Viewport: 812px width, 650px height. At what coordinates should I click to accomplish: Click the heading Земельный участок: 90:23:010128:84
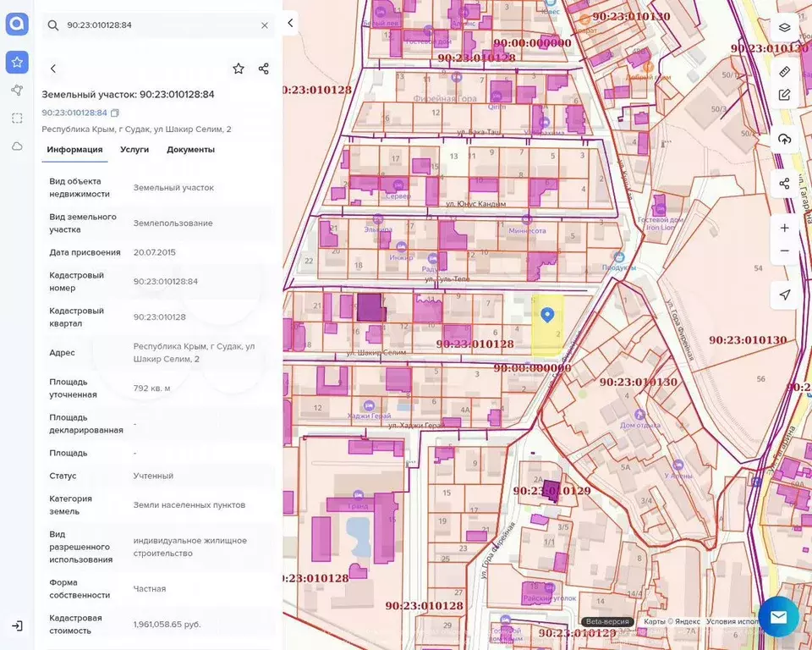[128, 94]
